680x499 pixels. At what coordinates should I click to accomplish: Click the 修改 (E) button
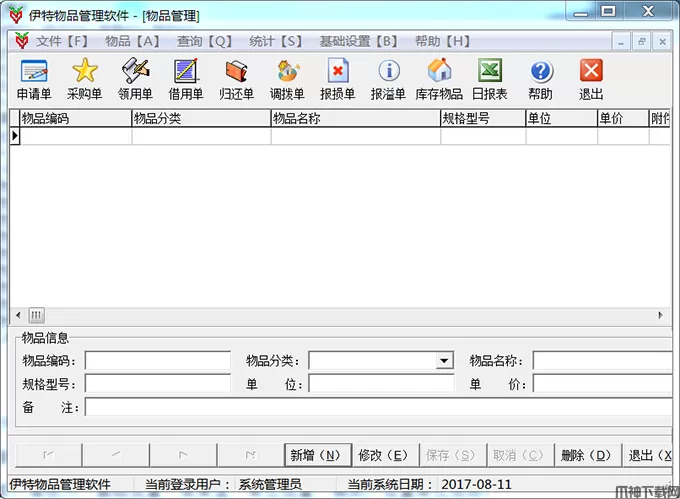[386, 455]
